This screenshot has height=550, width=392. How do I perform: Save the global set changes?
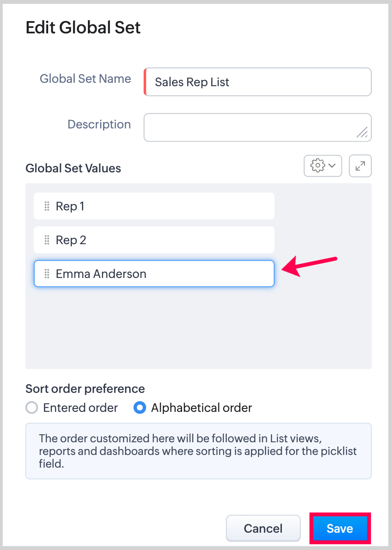click(x=340, y=528)
